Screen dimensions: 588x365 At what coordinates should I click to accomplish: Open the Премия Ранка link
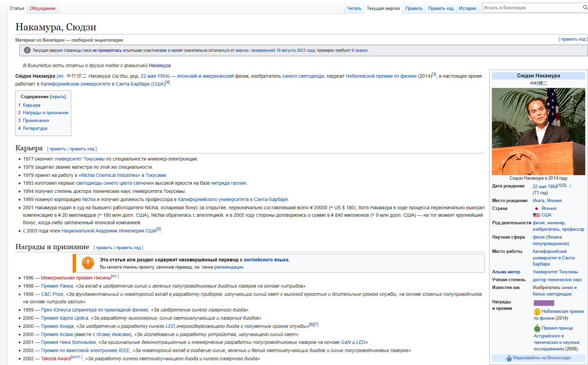point(57,286)
